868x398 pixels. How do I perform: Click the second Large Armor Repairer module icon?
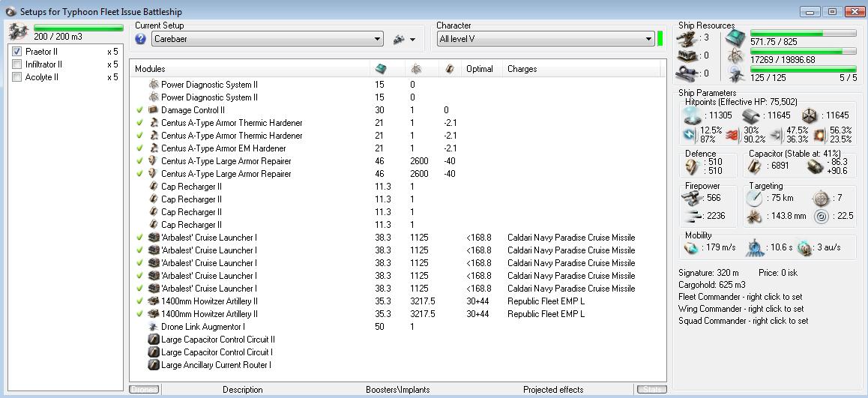(154, 174)
